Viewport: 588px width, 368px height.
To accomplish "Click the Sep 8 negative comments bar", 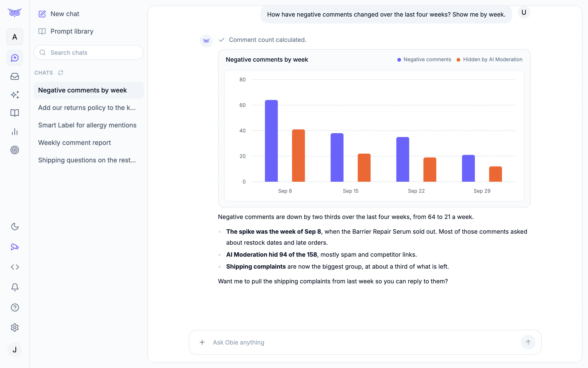I will 271,141.
